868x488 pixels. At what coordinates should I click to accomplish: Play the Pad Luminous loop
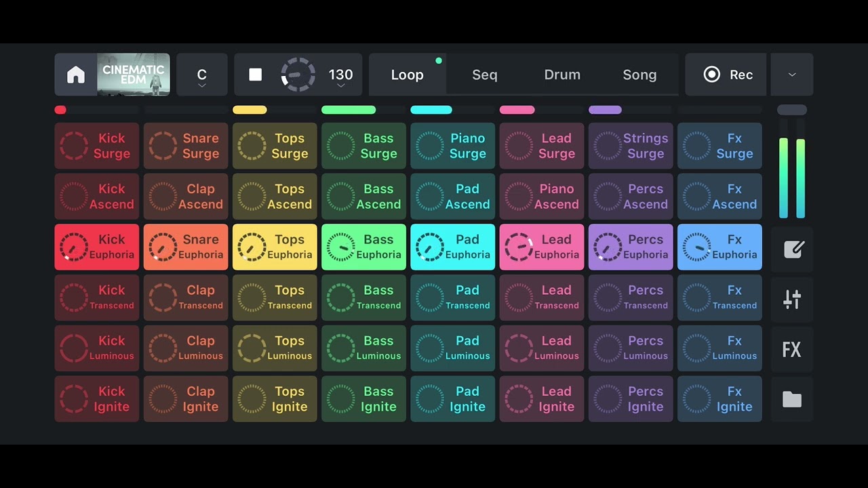point(452,348)
